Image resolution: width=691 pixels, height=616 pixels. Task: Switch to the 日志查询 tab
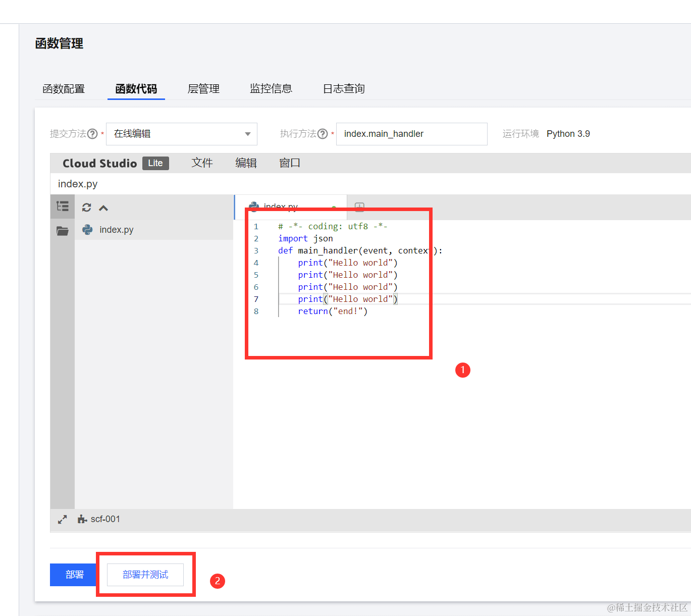click(344, 89)
